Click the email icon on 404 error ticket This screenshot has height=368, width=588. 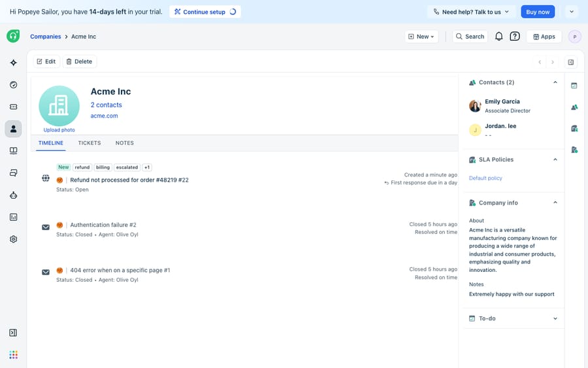coord(46,273)
